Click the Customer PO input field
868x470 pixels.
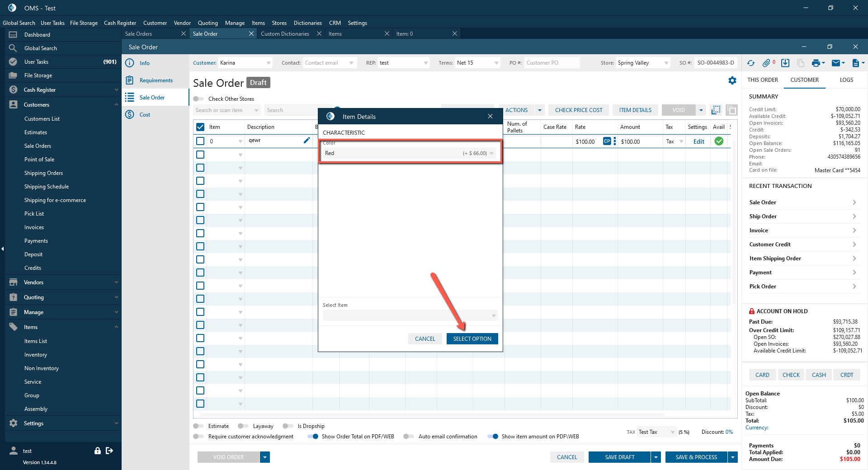point(552,63)
